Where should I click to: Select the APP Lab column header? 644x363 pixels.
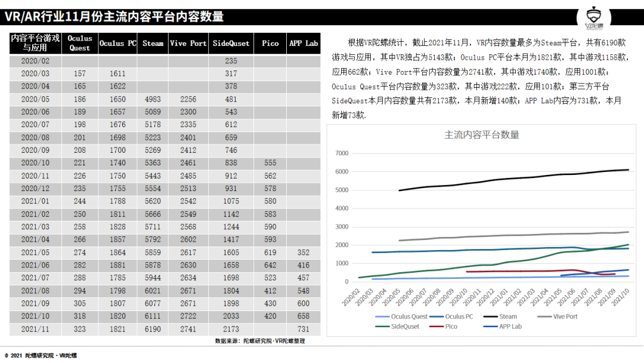click(x=304, y=43)
